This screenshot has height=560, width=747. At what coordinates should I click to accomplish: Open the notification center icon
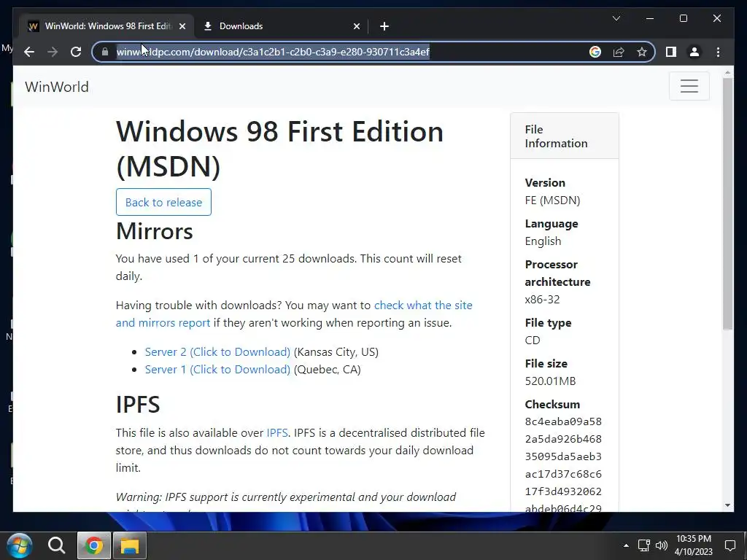point(729,545)
